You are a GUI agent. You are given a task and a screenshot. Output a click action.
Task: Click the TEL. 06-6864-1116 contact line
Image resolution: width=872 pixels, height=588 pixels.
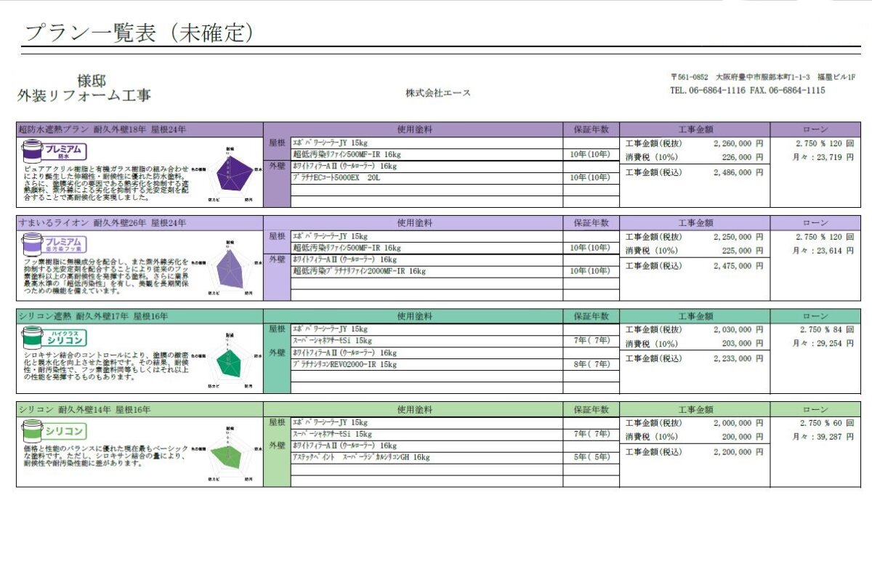click(747, 90)
